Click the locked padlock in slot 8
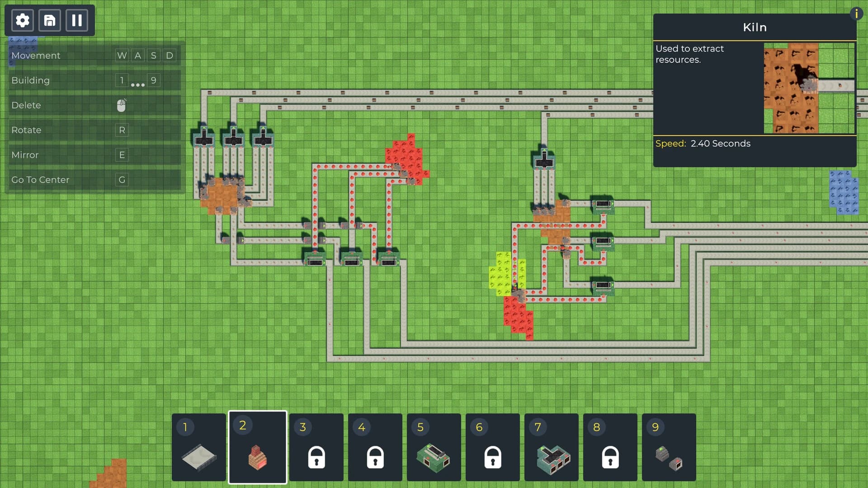 pyautogui.click(x=611, y=458)
